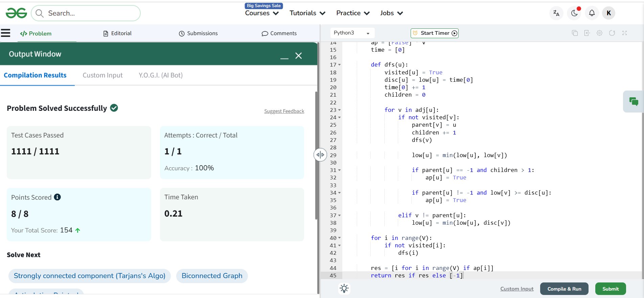Open the green chat bubble widget
Viewport: 644px width, 298px height.
pyautogui.click(x=634, y=101)
